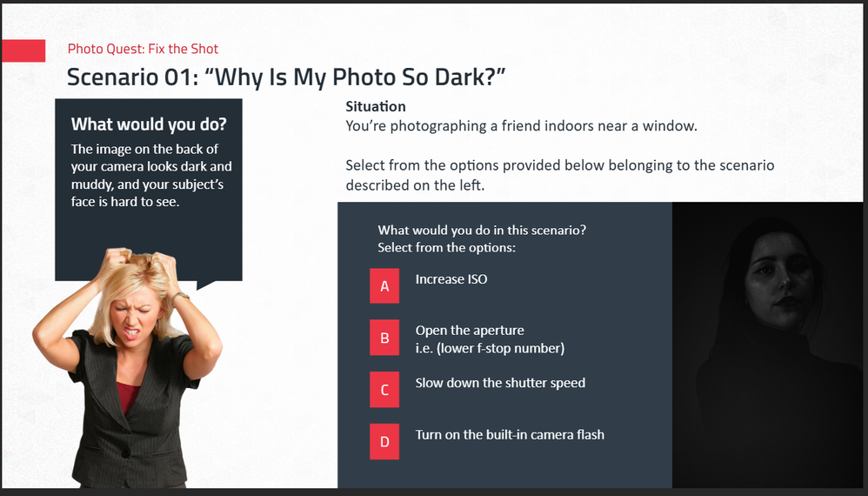868x496 pixels.
Task: Click the Photo Quest: Fix the Shot subtitle
Action: (x=143, y=49)
